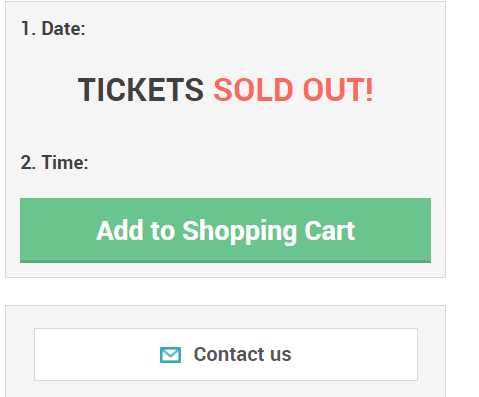The height and width of the screenshot is (397, 479).
Task: Click the word "us" in Contact button
Action: click(281, 355)
